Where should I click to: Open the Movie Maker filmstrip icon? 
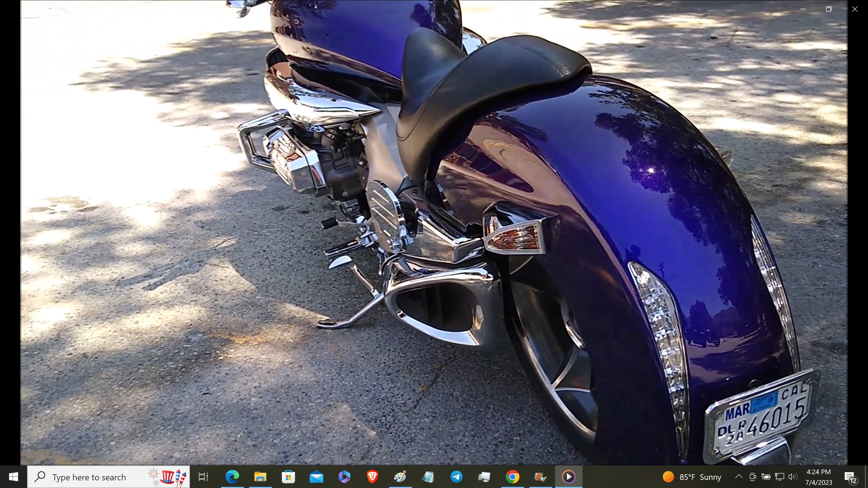540,477
